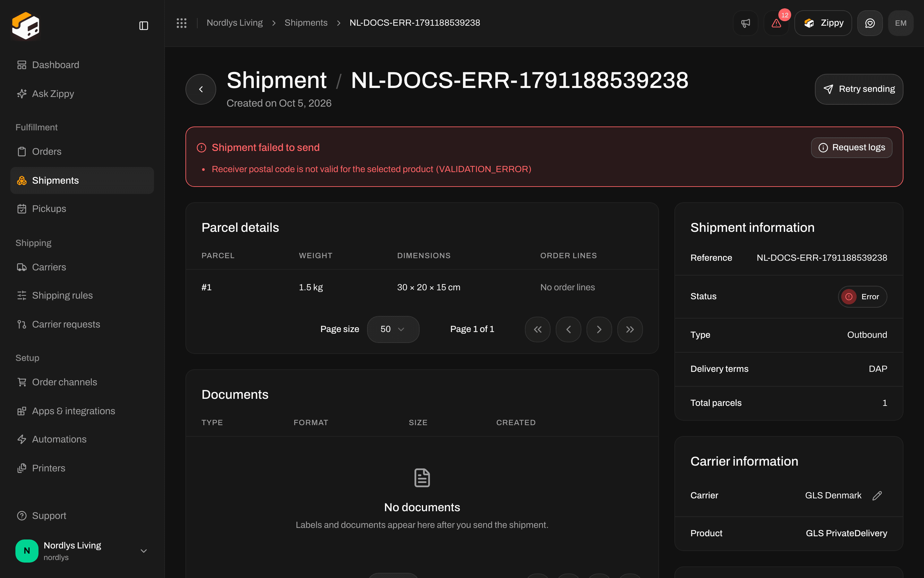Viewport: 924px width, 578px height.
Task: Click the app logo in sidebar
Action: (x=26, y=25)
